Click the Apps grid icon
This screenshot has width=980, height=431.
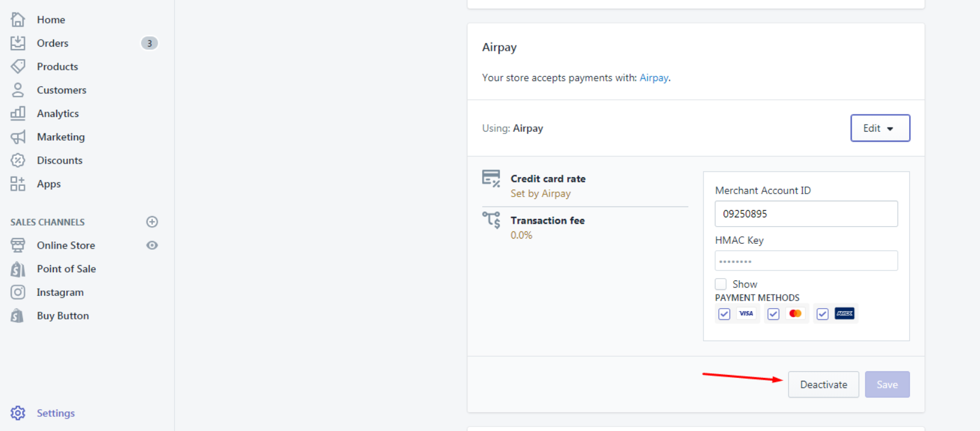tap(18, 184)
